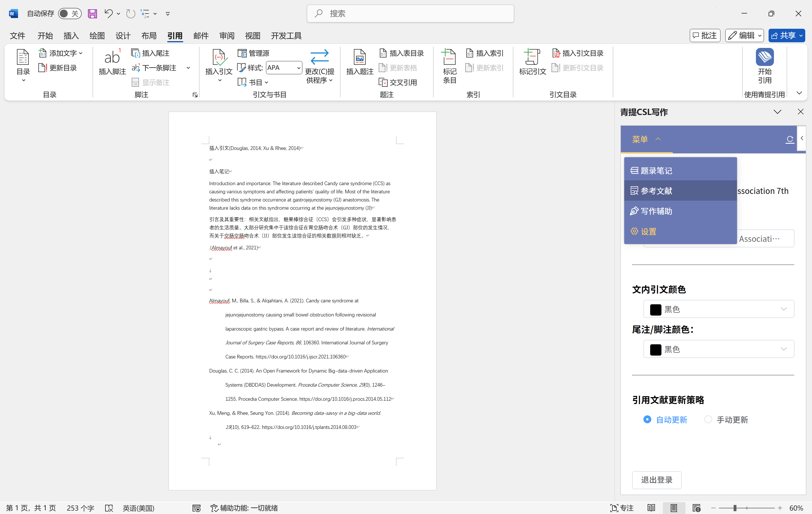The height and width of the screenshot is (514, 812).
Task: Select the 手动更新 radio option
Action: (708, 419)
